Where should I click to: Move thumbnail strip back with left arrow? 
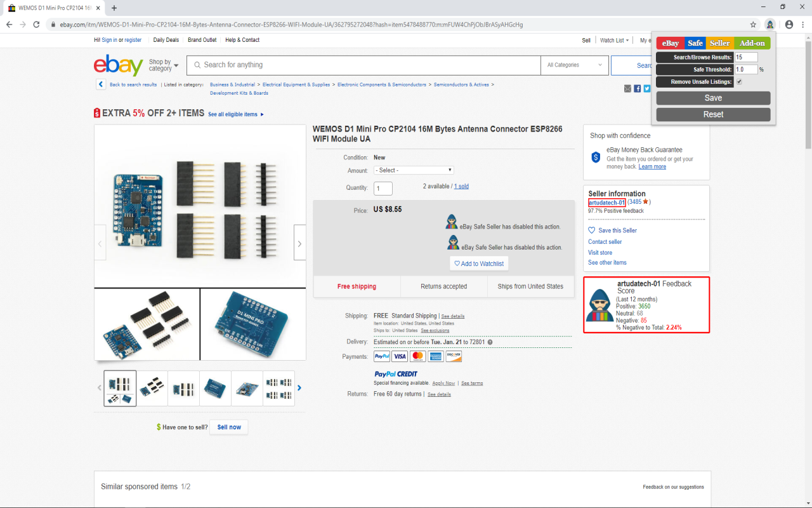coord(99,388)
